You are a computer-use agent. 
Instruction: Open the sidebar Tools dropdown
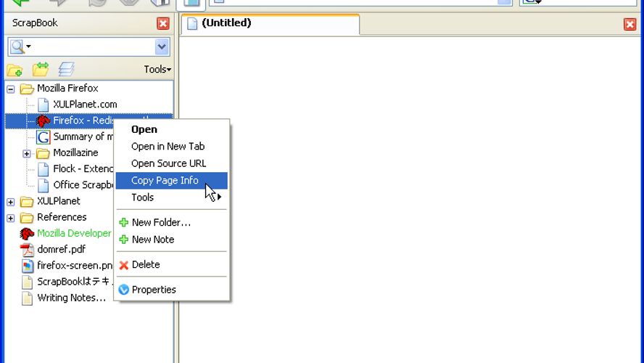pos(157,69)
